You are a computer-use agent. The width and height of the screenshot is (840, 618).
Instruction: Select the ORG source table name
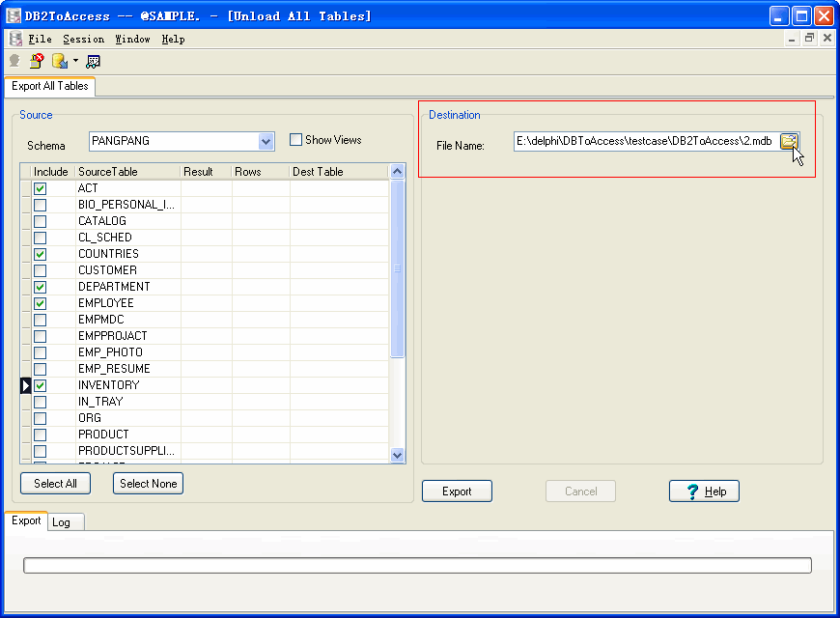point(90,418)
